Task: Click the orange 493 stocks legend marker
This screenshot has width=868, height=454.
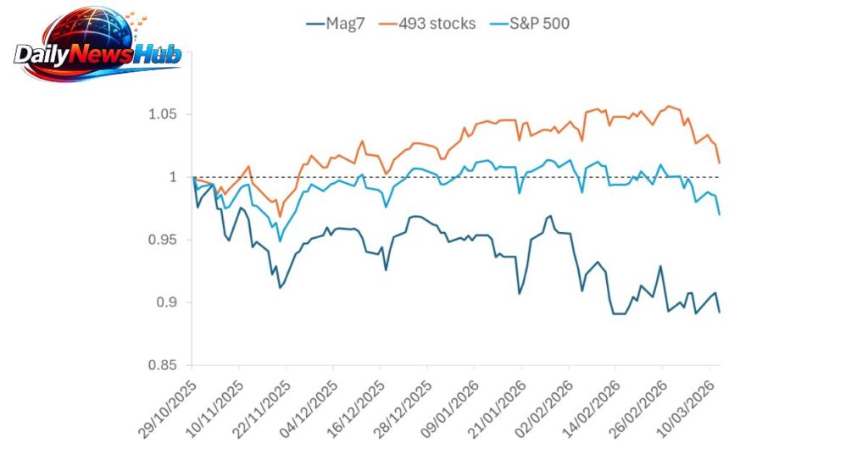Action: tap(401, 24)
